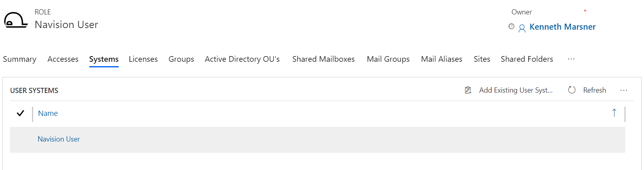Open the Kenneth Marsner owner link
This screenshot has width=644, height=170.
(x=562, y=27)
